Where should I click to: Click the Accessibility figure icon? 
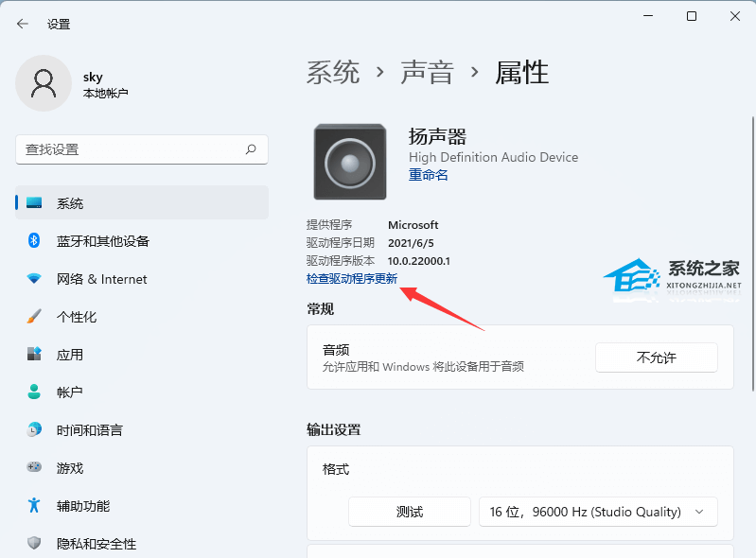click(34, 505)
